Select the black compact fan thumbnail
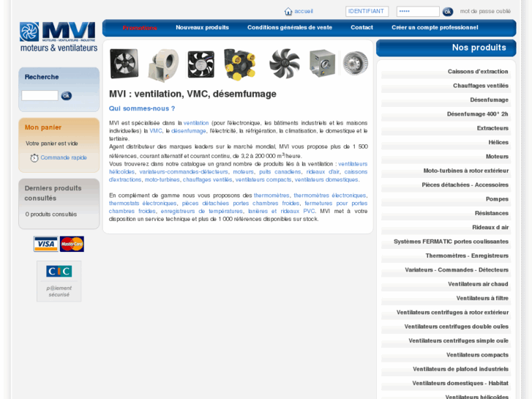Viewport: 532px width, 399px height. click(x=201, y=64)
